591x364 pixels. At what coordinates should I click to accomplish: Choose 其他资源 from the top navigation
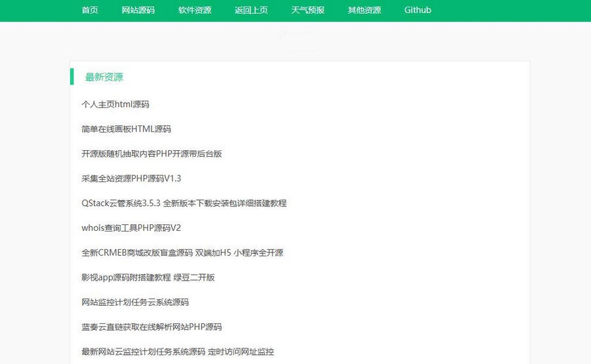[364, 10]
